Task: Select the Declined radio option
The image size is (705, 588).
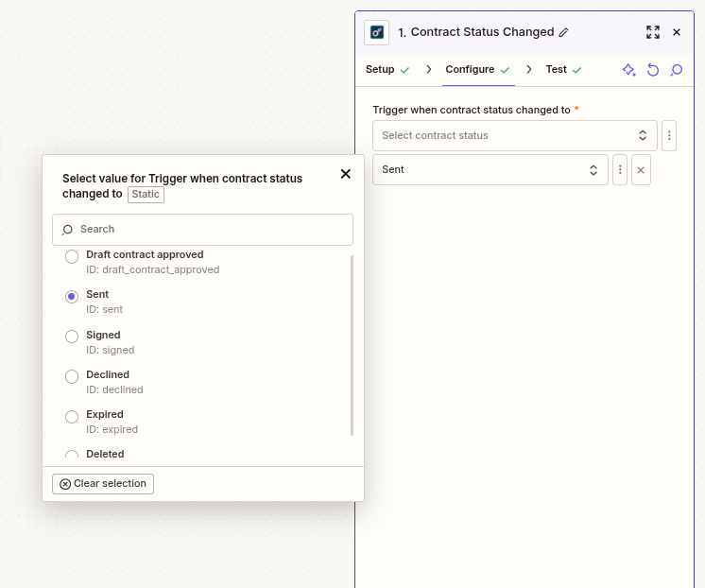Action: (72, 376)
